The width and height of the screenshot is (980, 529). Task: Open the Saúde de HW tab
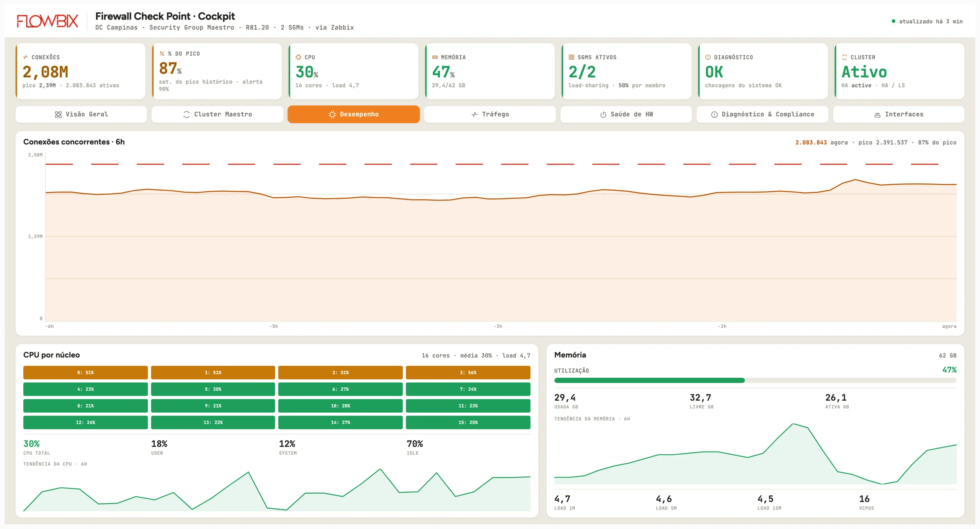(626, 115)
